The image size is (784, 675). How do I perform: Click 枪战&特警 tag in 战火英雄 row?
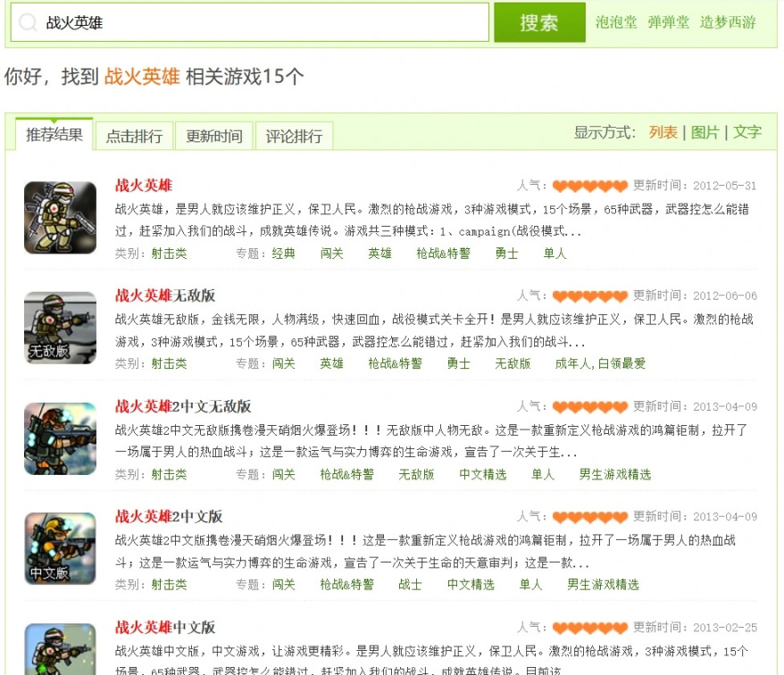point(443,254)
